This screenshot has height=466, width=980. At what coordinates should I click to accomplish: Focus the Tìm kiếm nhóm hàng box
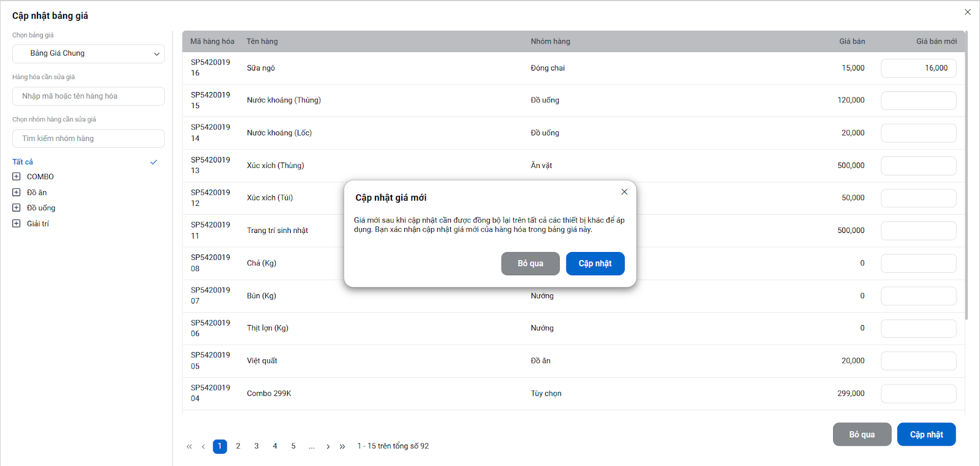click(x=88, y=139)
